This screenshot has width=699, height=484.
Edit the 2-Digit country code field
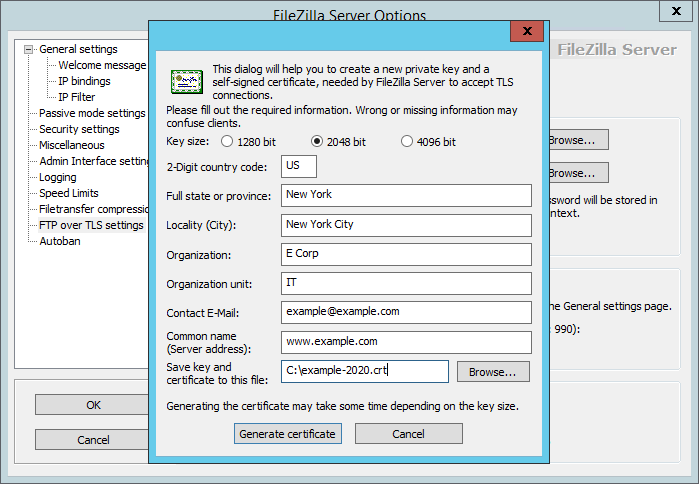pyautogui.click(x=299, y=166)
